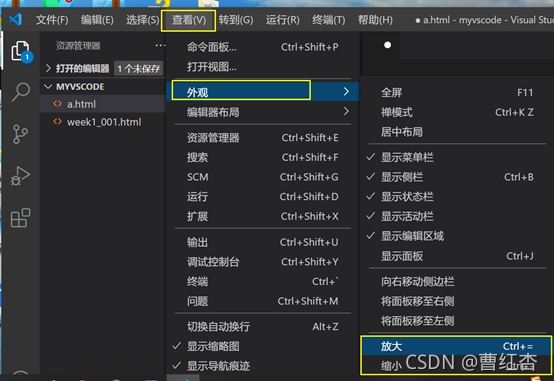Open the Extensions blocks icon
The image size is (554, 381).
coord(20,218)
